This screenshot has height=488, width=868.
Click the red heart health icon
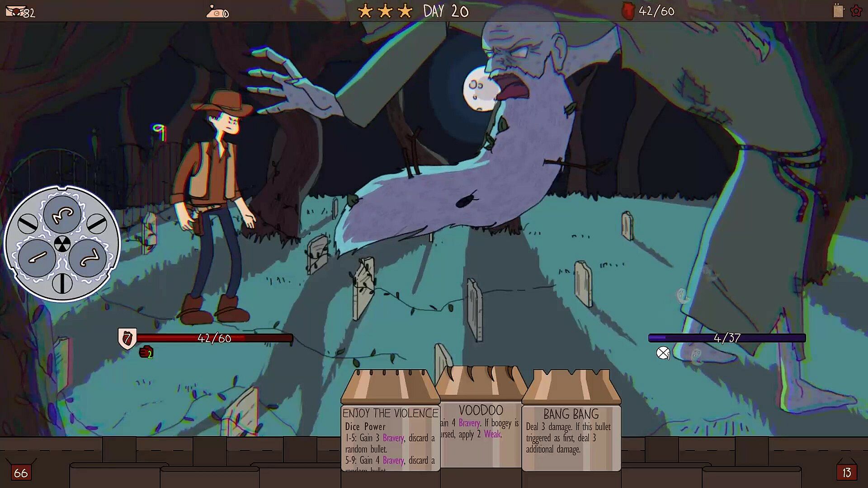628,12
